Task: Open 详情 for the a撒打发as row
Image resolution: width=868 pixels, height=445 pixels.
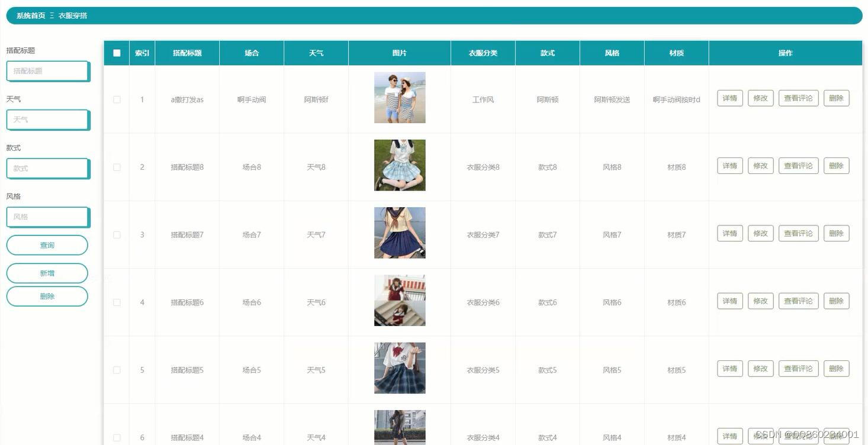Action: coord(729,98)
